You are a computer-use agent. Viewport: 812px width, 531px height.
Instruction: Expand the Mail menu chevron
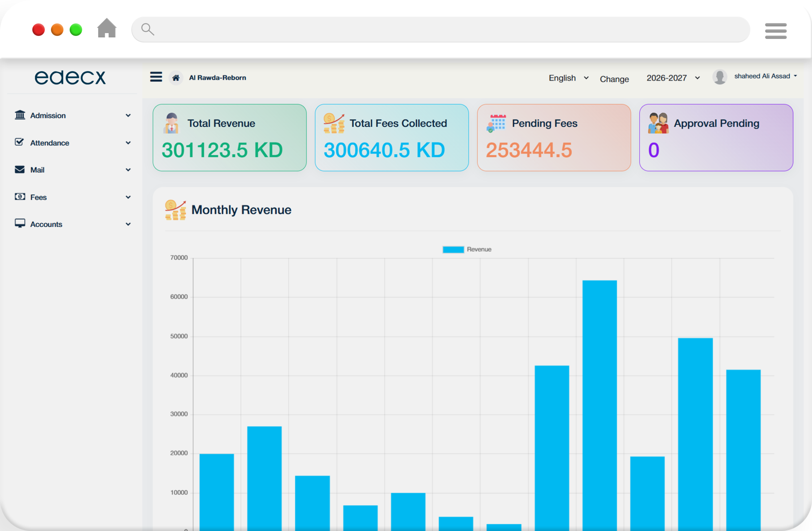128,170
